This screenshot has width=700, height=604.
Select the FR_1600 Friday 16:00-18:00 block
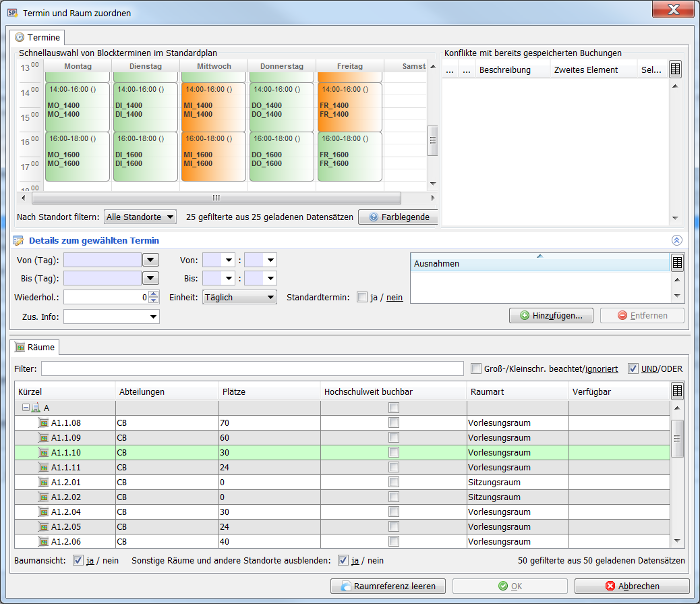(350, 156)
